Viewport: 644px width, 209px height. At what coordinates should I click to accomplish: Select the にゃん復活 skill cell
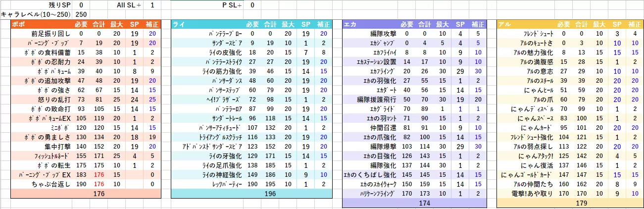(526, 165)
